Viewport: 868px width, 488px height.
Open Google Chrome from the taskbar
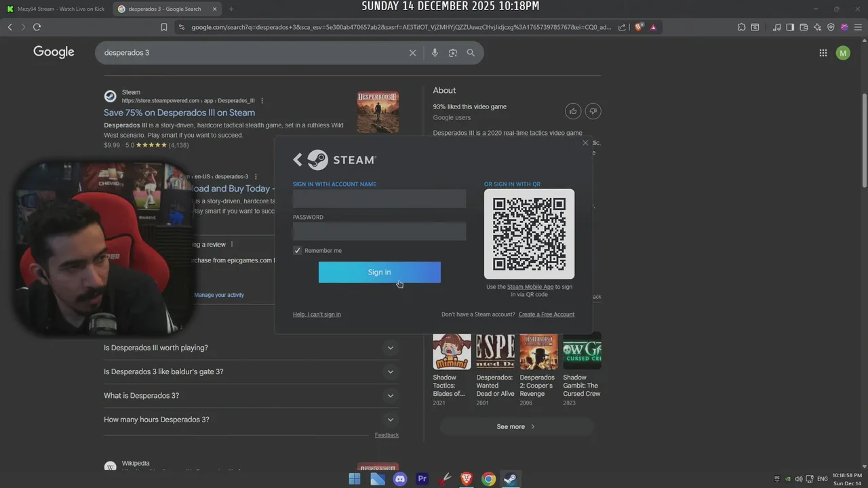(x=488, y=479)
